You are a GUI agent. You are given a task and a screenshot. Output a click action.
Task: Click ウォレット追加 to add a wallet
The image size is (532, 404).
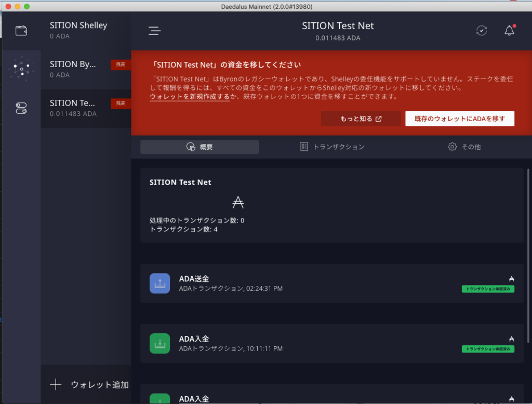[x=89, y=385]
